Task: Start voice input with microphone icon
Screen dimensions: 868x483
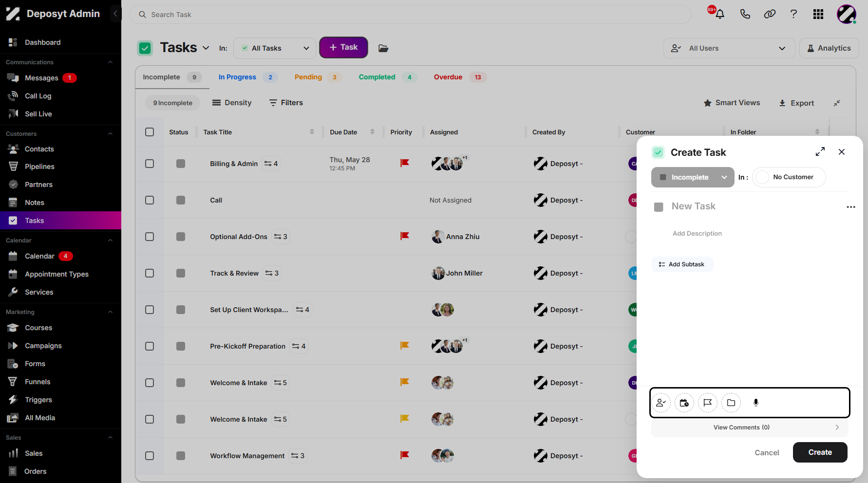Action: coord(756,403)
